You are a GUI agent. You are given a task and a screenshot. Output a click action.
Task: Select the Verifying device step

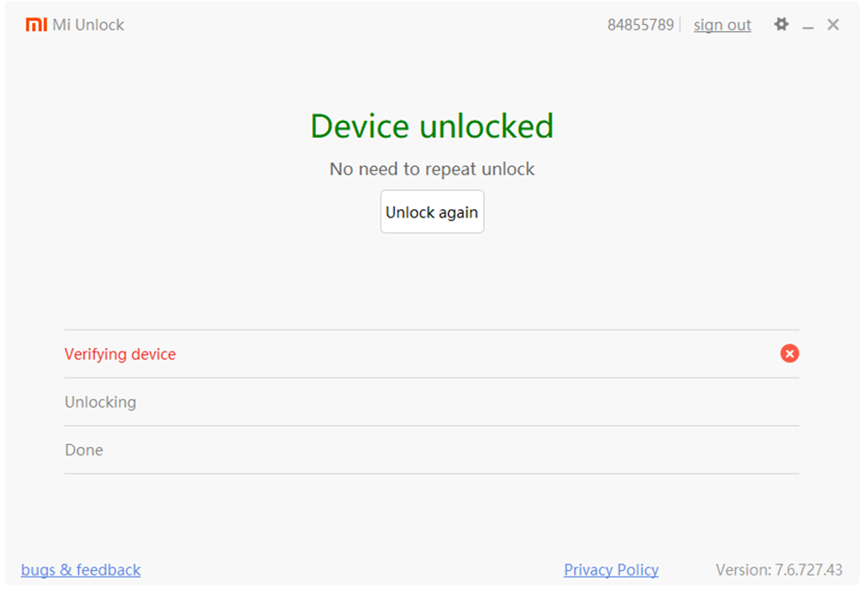click(x=120, y=354)
